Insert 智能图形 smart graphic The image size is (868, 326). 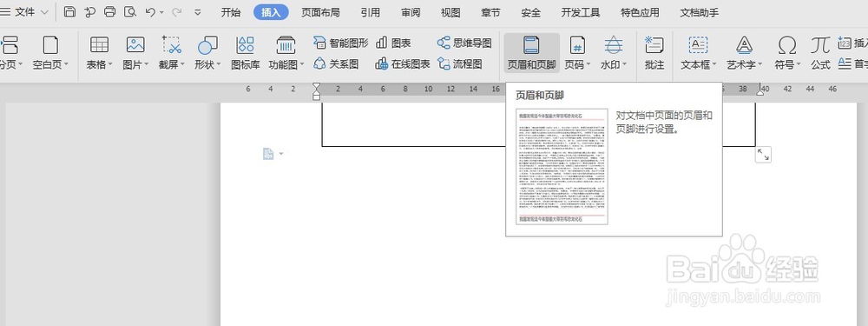click(x=340, y=43)
